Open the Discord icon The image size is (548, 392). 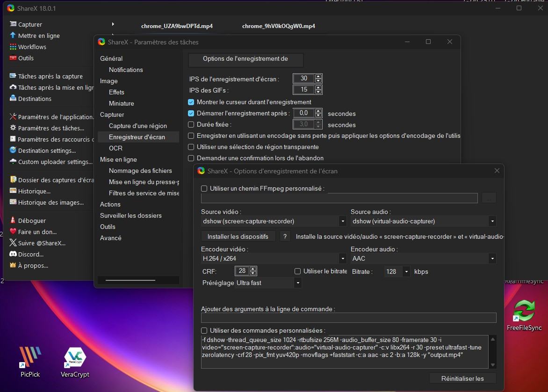(x=13, y=254)
